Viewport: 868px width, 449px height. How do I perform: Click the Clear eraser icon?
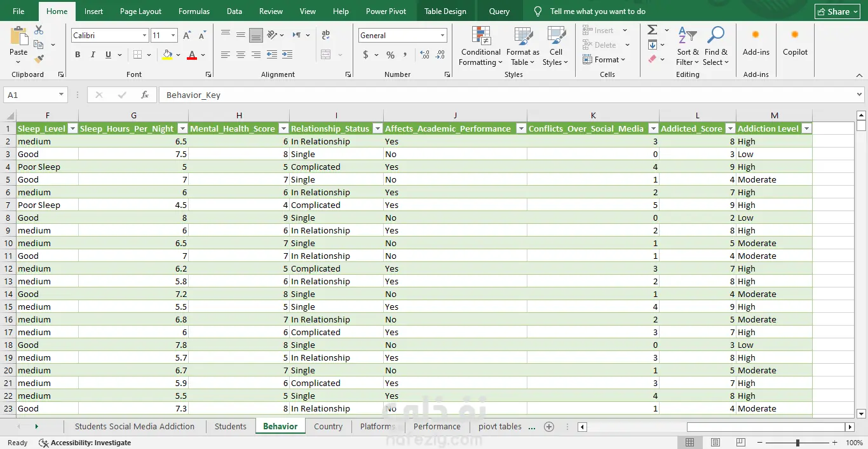coord(653,59)
